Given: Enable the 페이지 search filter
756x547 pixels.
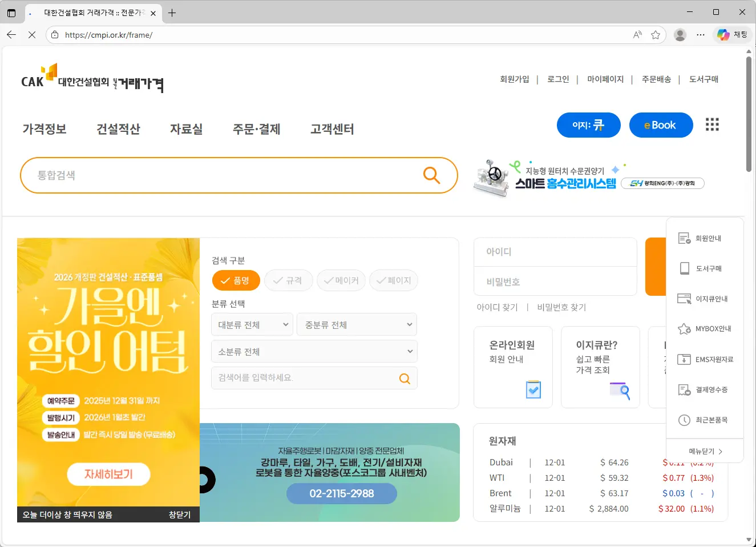Looking at the screenshot, I should [x=394, y=280].
